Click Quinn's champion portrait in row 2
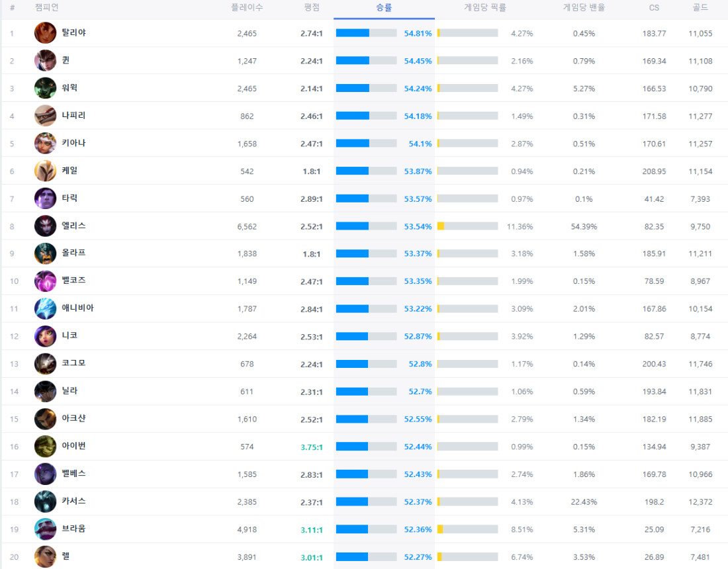 pos(45,61)
